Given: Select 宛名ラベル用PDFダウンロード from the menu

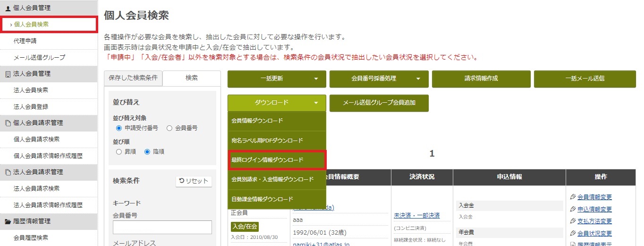Looking at the screenshot, I should tap(277, 141).
